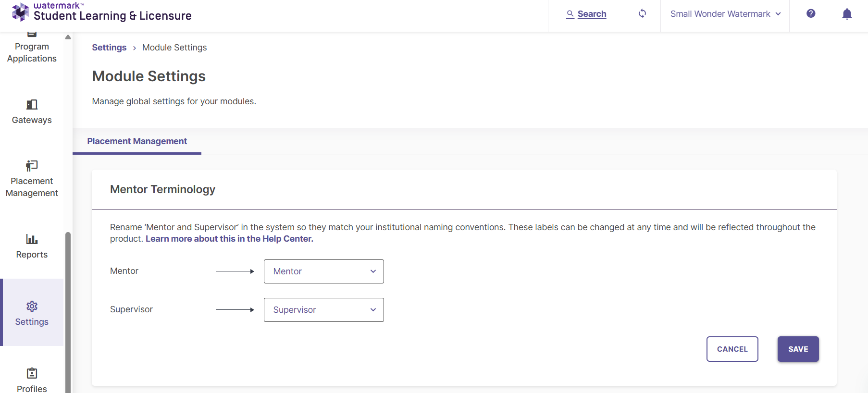
Task: Click the Mentor Terminology heading
Action: [x=162, y=189]
